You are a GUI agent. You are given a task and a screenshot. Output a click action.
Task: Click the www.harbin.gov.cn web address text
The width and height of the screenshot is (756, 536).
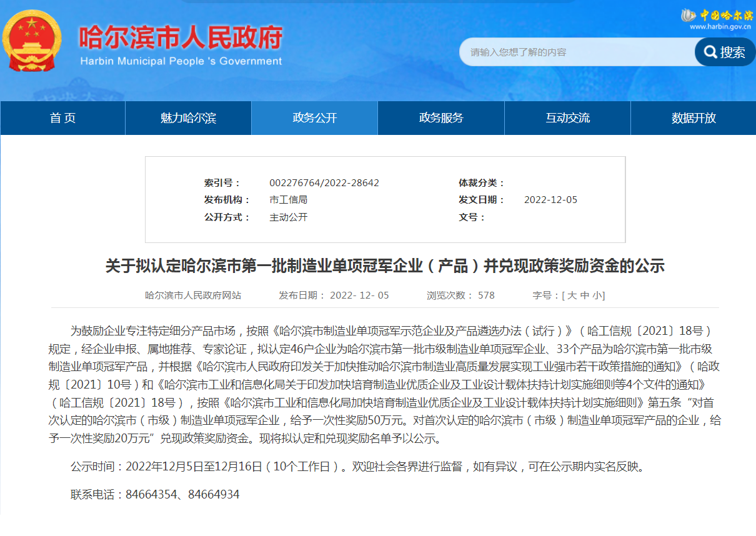[x=720, y=27]
